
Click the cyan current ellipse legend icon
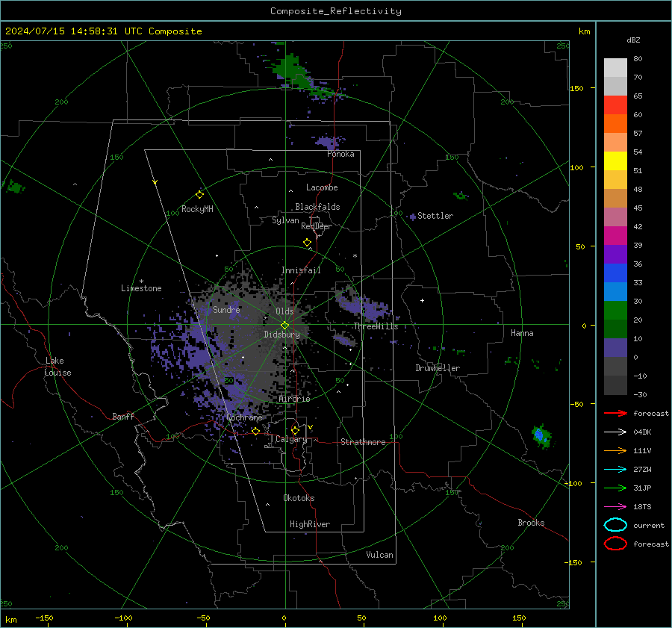(615, 525)
